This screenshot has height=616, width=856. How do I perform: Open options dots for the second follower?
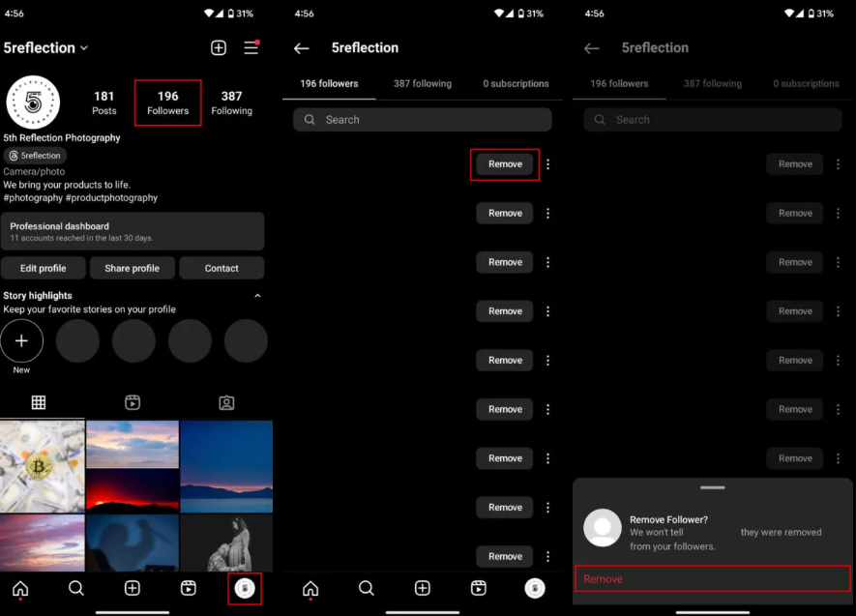547,214
